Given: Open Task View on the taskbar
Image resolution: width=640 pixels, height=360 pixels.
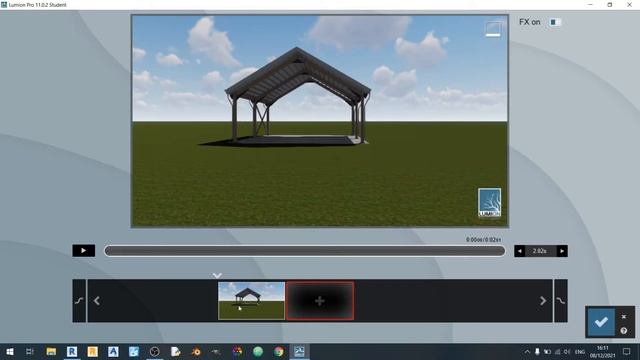Looking at the screenshot, I should (30, 351).
